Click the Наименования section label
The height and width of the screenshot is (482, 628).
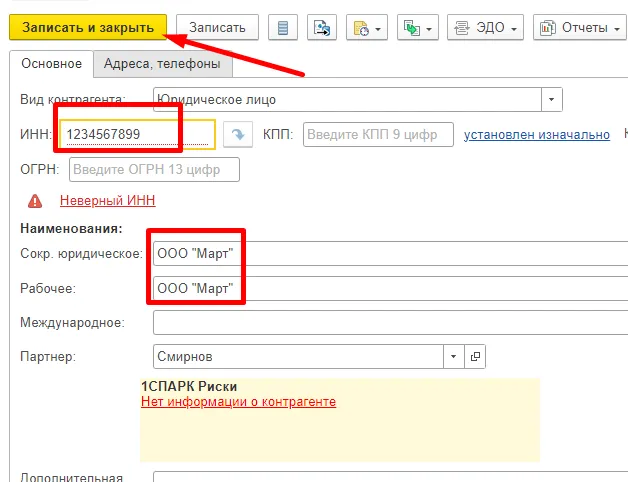coord(71,228)
